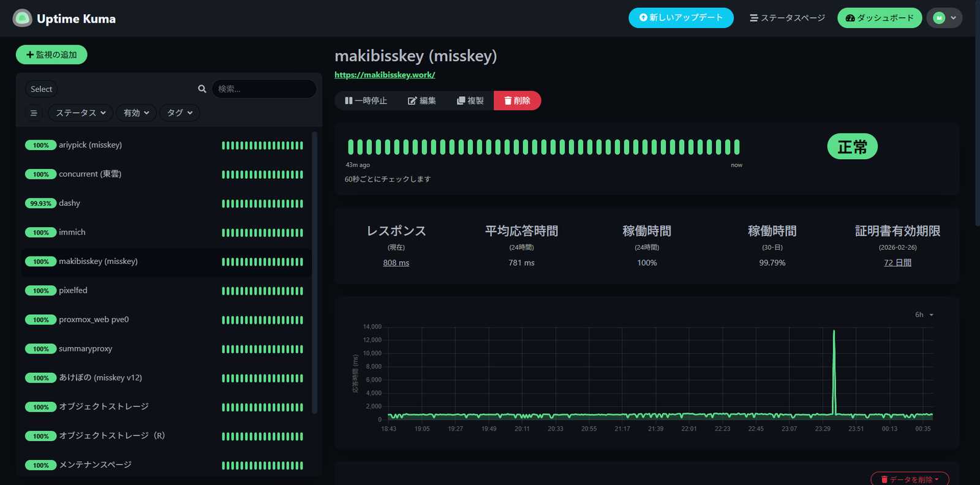
Task: Open the 編集 edit monitor button
Action: click(x=422, y=101)
